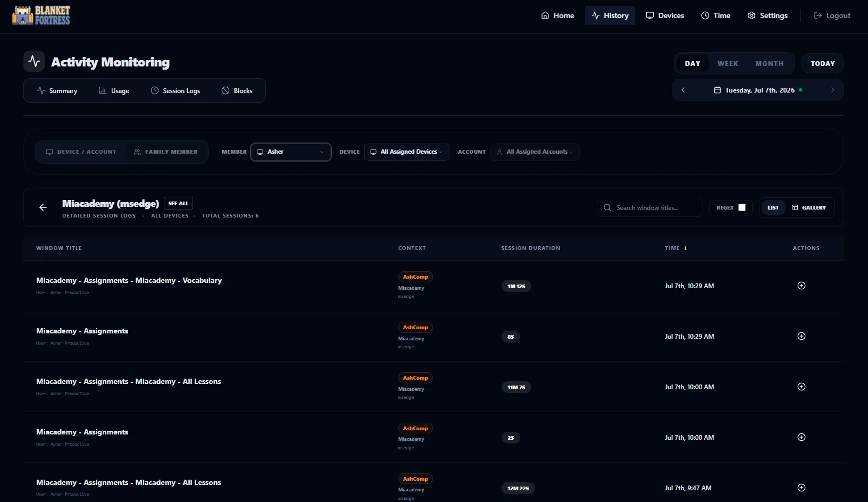Image resolution: width=868 pixels, height=502 pixels.
Task: Click the Context column header
Action: tap(412, 248)
